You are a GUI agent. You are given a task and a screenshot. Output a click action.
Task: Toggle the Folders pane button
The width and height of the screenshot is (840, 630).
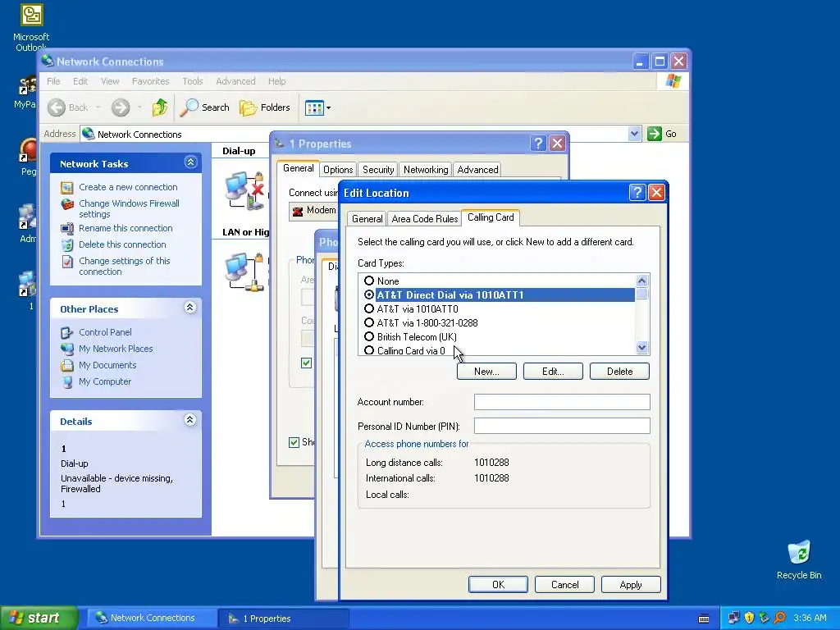click(x=265, y=107)
